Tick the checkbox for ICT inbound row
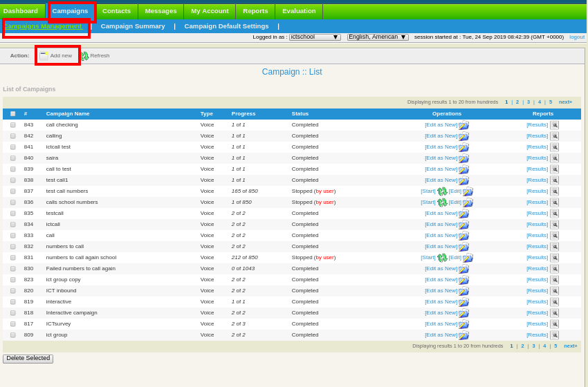The height and width of the screenshot is (387, 588). pos(12,291)
